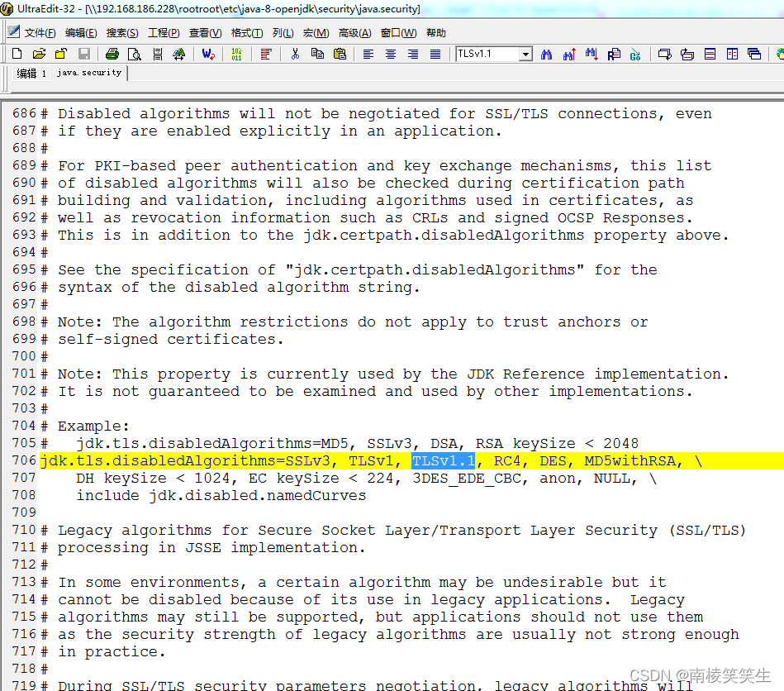The image size is (784, 691).
Task: Click the Go To line icon
Action: [635, 54]
